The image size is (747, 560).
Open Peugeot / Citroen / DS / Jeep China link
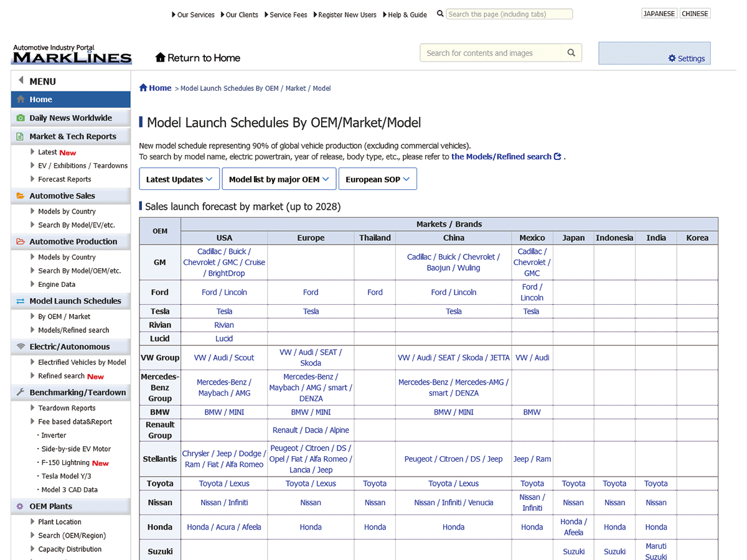pos(453,459)
